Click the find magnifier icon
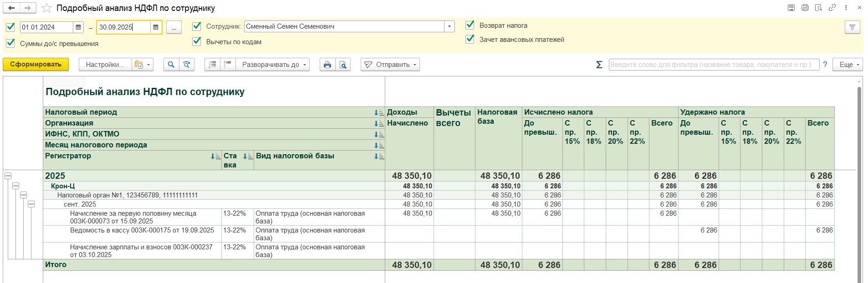The width and height of the screenshot is (868, 283). (171, 65)
